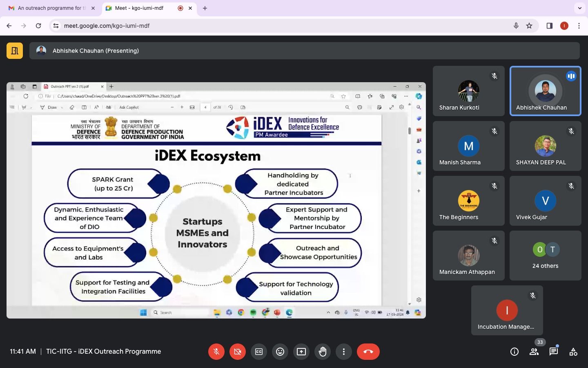
Task: Open more options three-dot menu in Meet
Action: tap(344, 352)
